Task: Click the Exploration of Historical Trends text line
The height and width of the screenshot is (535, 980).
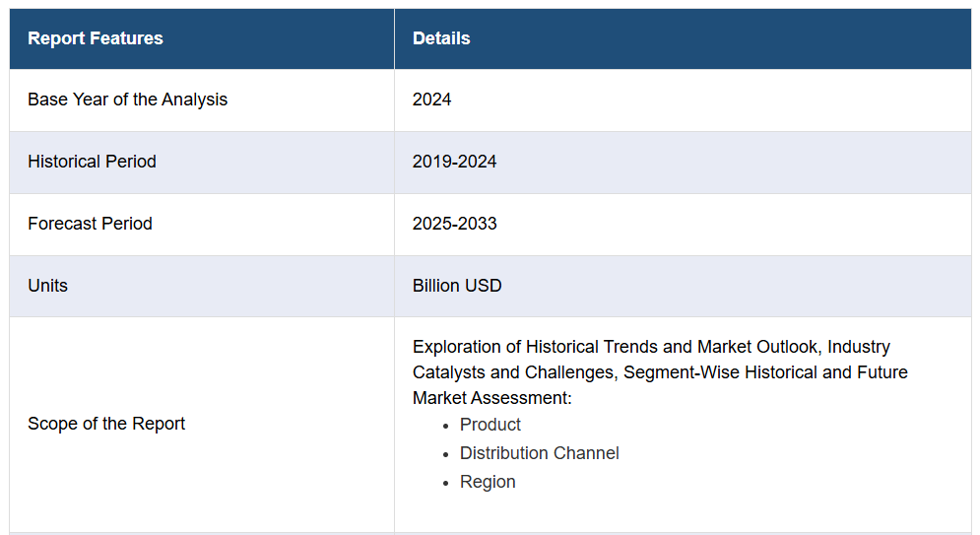Action: [651, 347]
